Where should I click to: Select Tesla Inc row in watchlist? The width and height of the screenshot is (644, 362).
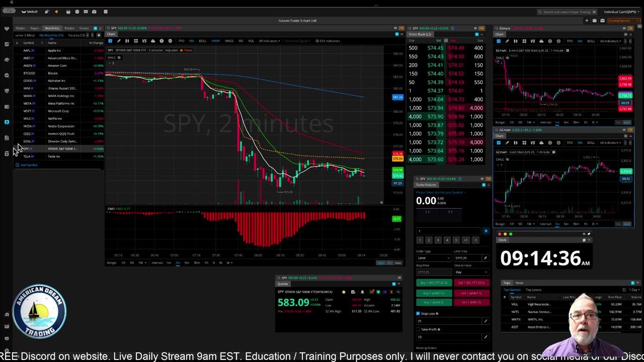[59, 156]
